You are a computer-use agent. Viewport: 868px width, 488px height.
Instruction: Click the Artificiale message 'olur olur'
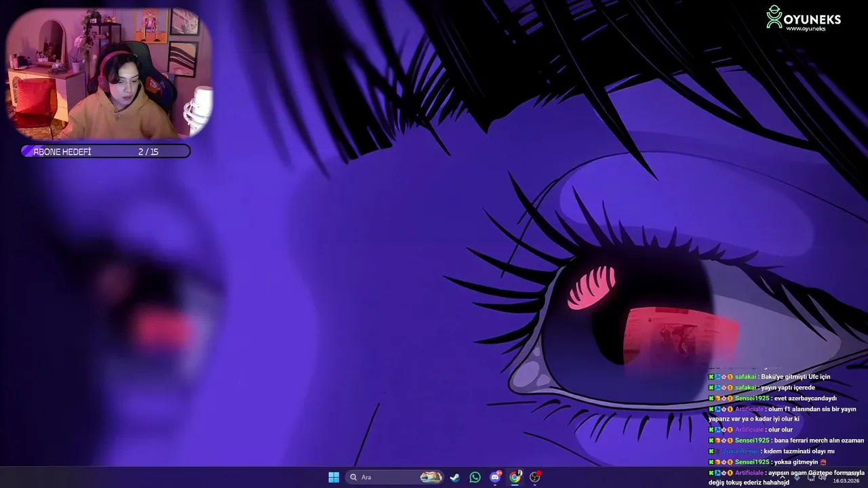pyautogui.click(x=751, y=430)
